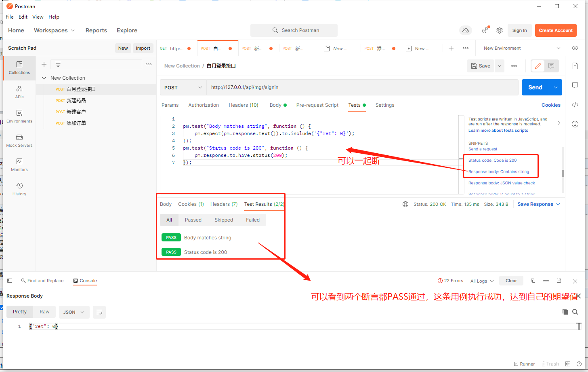Screen dimensions: 588x372
Task: Click the environment quick look eye icon
Action: (x=575, y=48)
